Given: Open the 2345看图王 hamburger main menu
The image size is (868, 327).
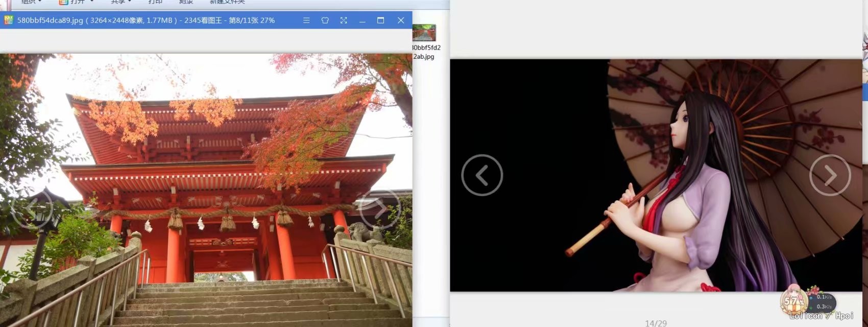Looking at the screenshot, I should point(306,20).
